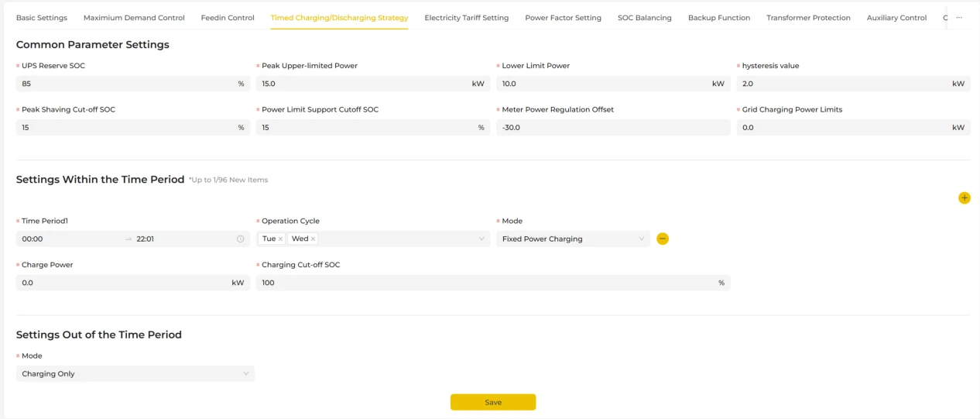Remove Tue tag from Operation Cycle
980x419 pixels.
click(280, 239)
